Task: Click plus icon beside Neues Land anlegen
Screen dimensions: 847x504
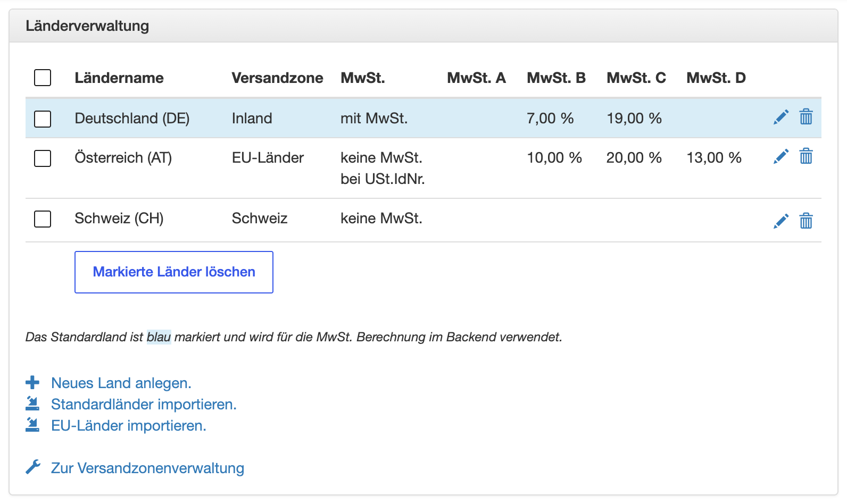Action: 32,382
